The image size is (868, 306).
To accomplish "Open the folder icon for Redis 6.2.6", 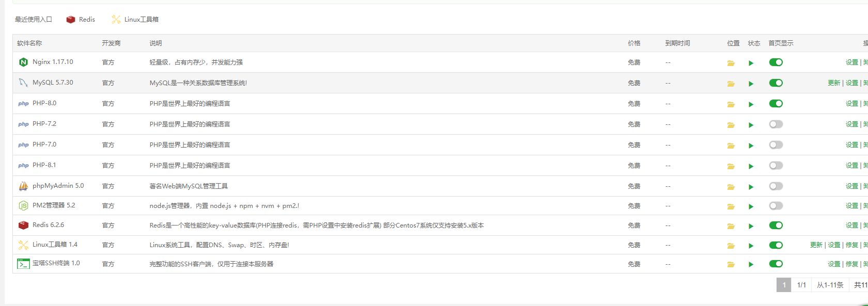I will click(731, 226).
